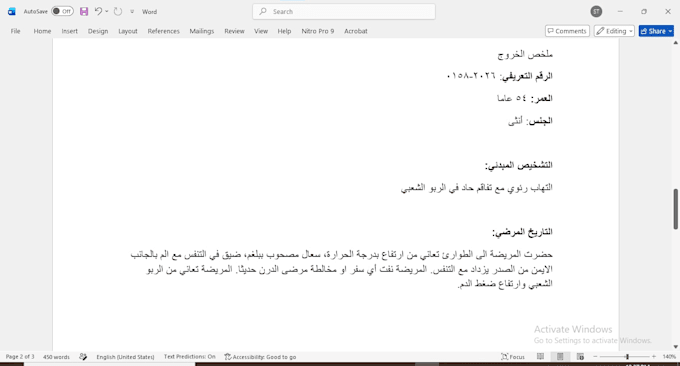The height and width of the screenshot is (366, 680).
Task: Click the Comments button
Action: tap(567, 31)
